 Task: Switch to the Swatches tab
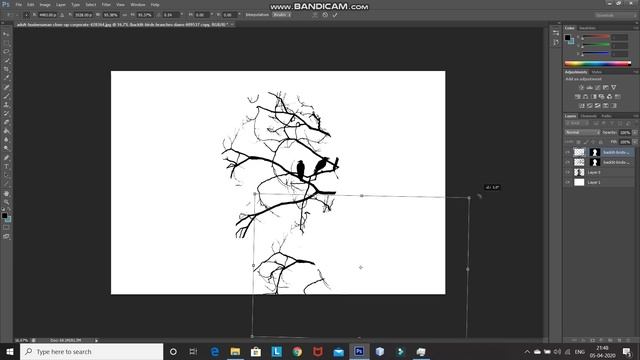click(x=587, y=28)
